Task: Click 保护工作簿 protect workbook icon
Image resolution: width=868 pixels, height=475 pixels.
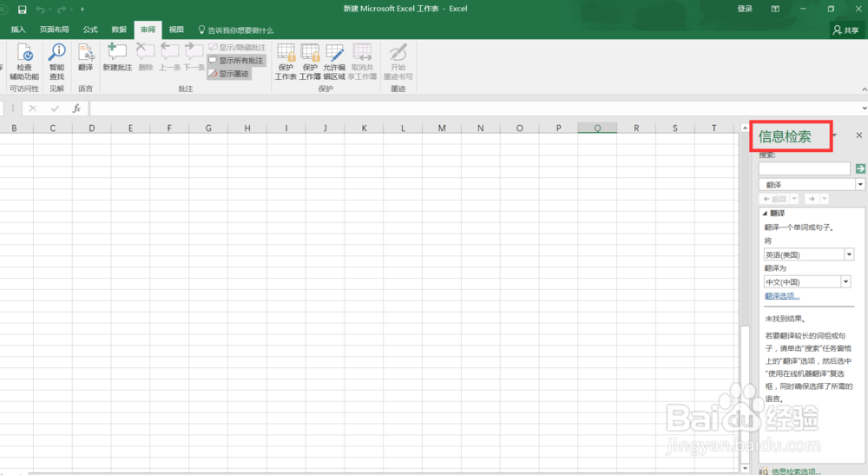Action: (310, 62)
